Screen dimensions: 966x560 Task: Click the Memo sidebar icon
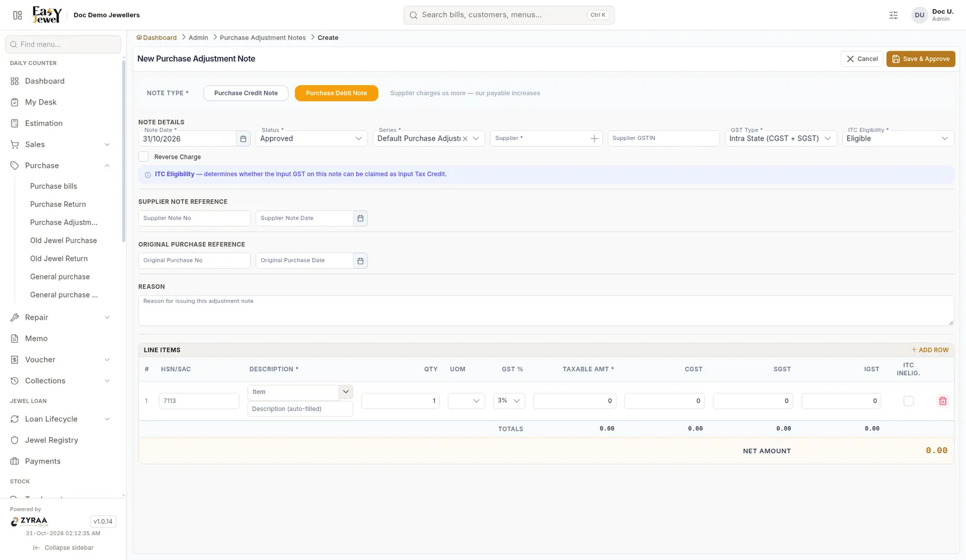[x=14, y=339]
